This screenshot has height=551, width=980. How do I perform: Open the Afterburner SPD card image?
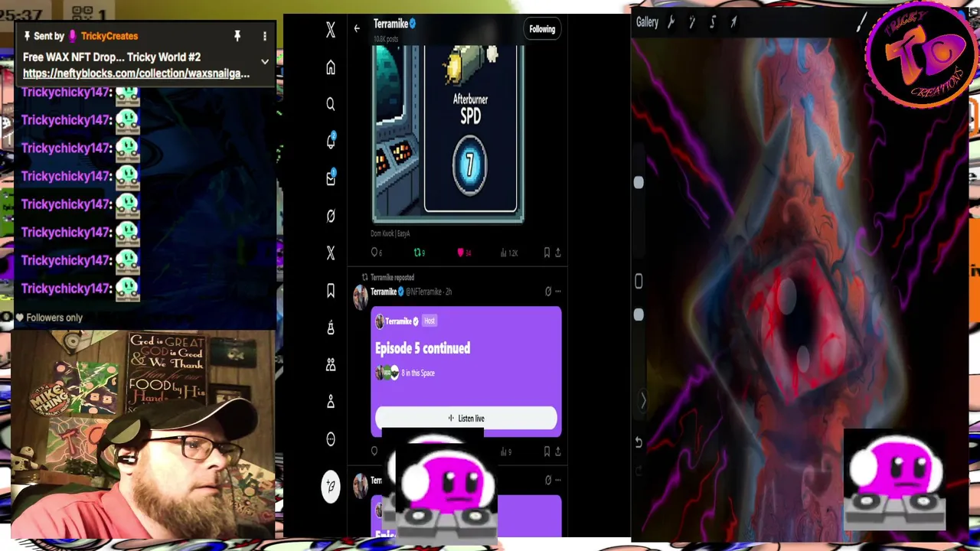(x=448, y=134)
